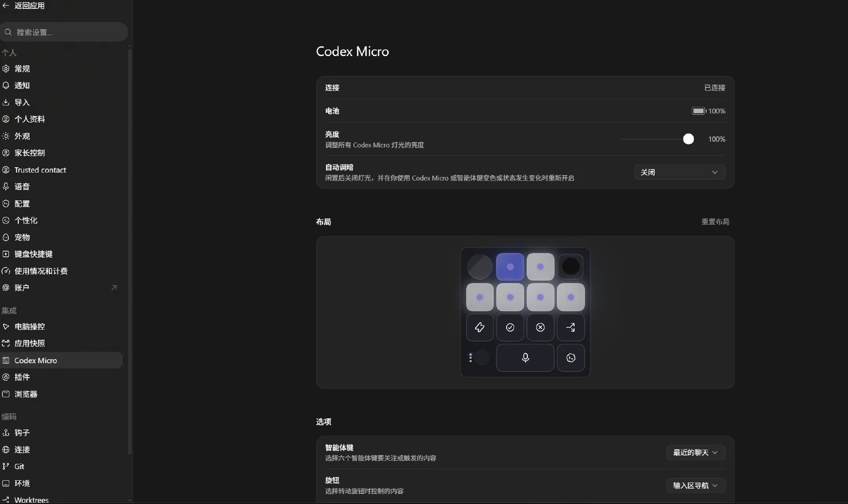Open 配置 settings

(61, 203)
